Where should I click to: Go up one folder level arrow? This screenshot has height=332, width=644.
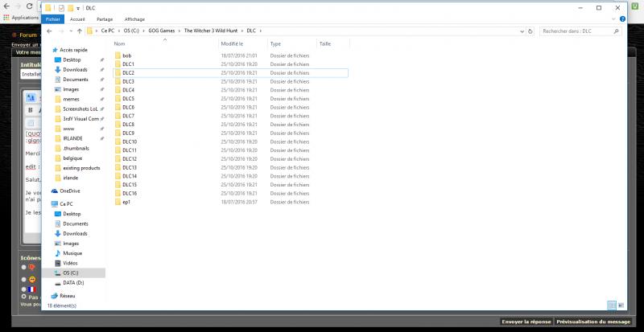[x=80, y=31]
